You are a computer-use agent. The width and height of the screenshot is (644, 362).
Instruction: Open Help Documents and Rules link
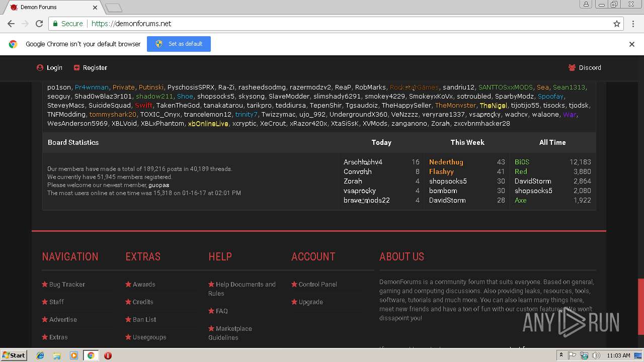pyautogui.click(x=242, y=289)
